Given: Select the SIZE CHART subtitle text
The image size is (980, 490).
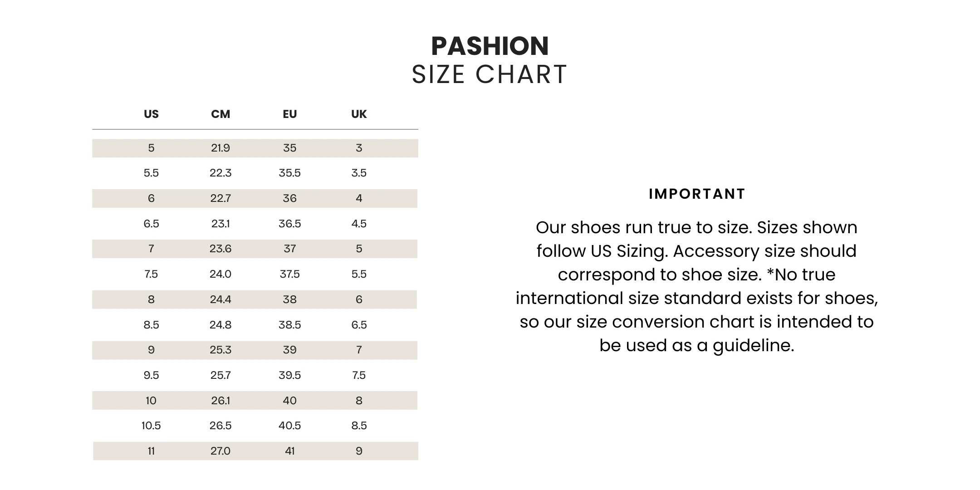Looking at the screenshot, I should pos(490,74).
